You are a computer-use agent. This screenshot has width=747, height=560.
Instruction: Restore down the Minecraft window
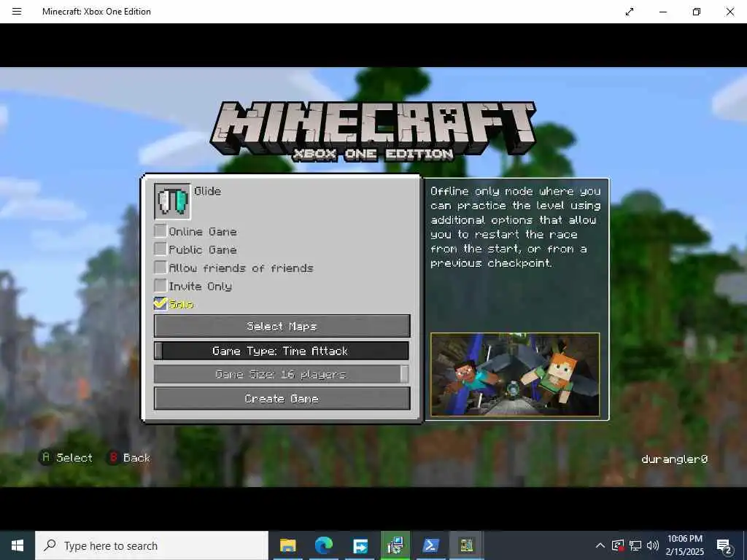coord(697,12)
